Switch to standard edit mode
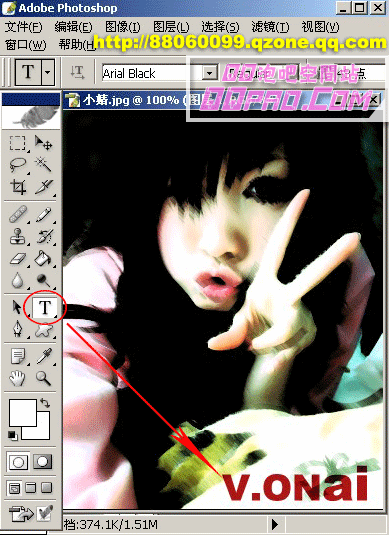This screenshot has height=535, width=389. tap(18, 462)
